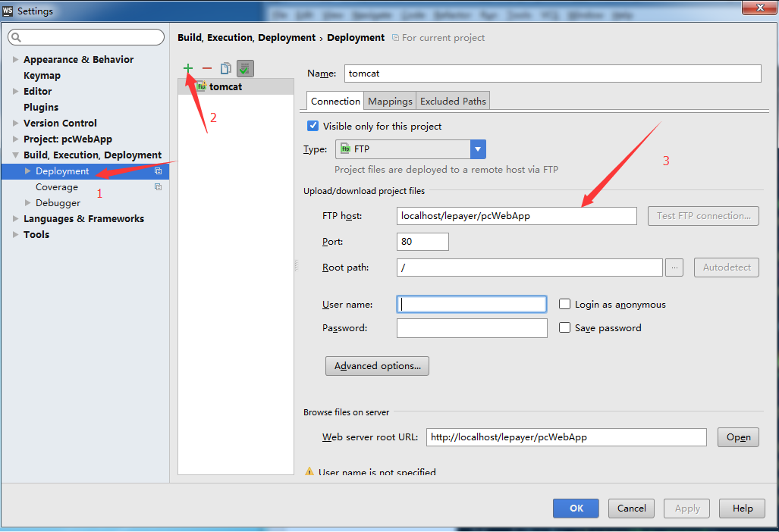Select Keymap in settings tree
Viewport: 779px width, 532px height.
42,76
